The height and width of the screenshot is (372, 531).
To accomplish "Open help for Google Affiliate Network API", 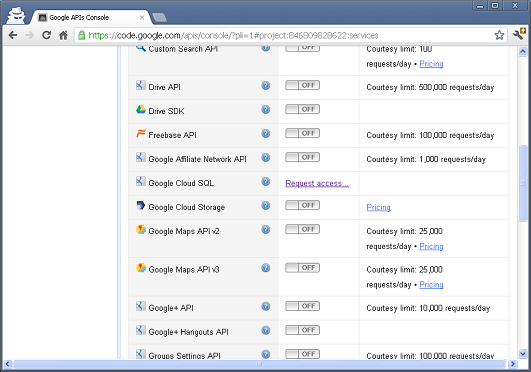I will pyautogui.click(x=266, y=158).
